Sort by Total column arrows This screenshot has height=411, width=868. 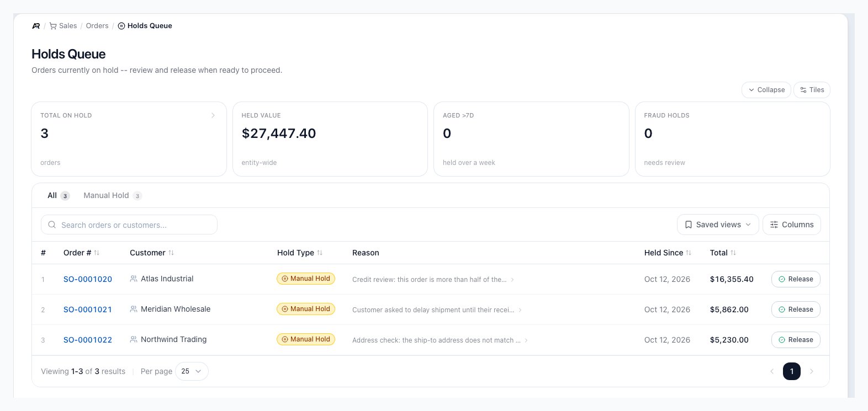coord(733,253)
